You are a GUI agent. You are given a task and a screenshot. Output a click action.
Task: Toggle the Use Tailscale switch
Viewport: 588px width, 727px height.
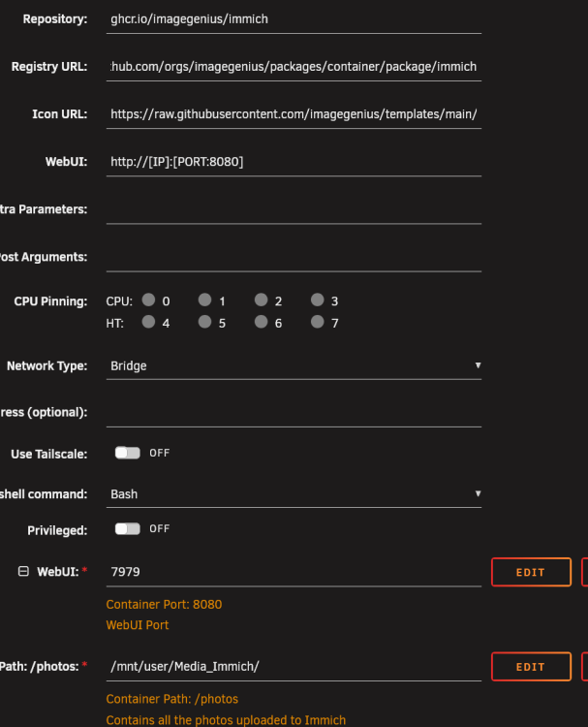point(128,453)
